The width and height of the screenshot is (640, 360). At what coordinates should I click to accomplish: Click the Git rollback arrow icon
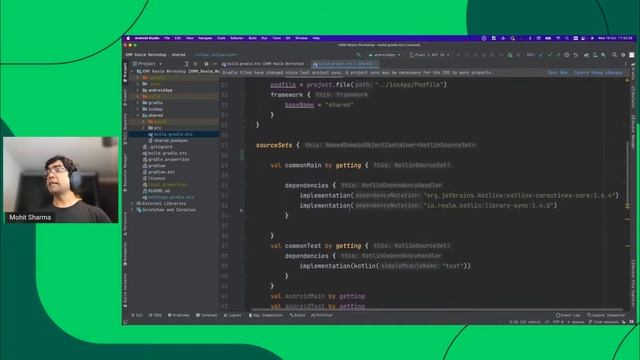coord(576,55)
